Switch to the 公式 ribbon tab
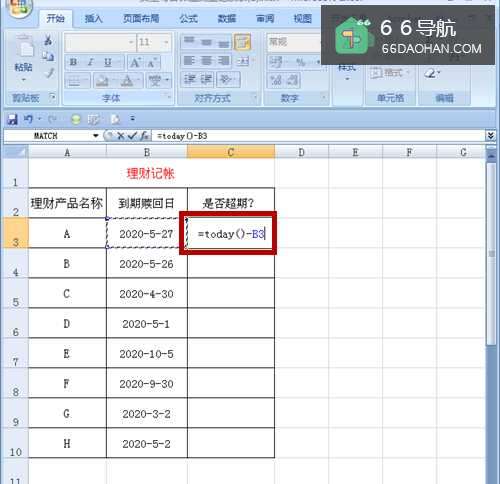Screen dimensions: 500x484 pyautogui.click(x=189, y=19)
